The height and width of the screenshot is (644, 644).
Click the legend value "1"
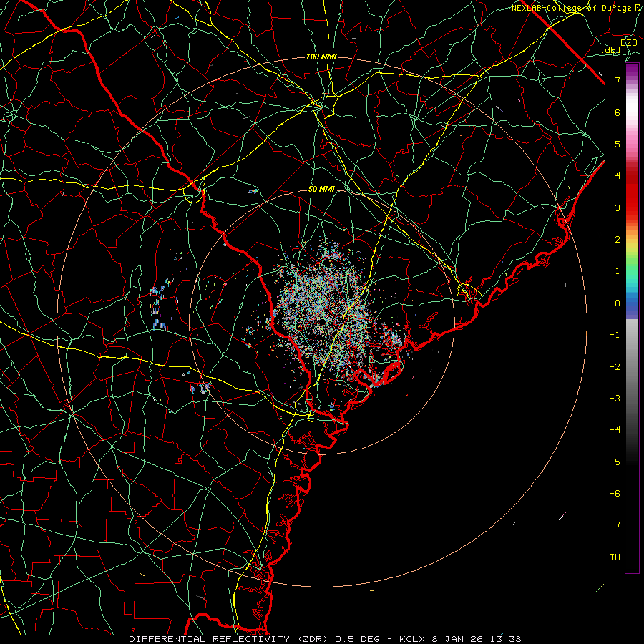[618, 271]
